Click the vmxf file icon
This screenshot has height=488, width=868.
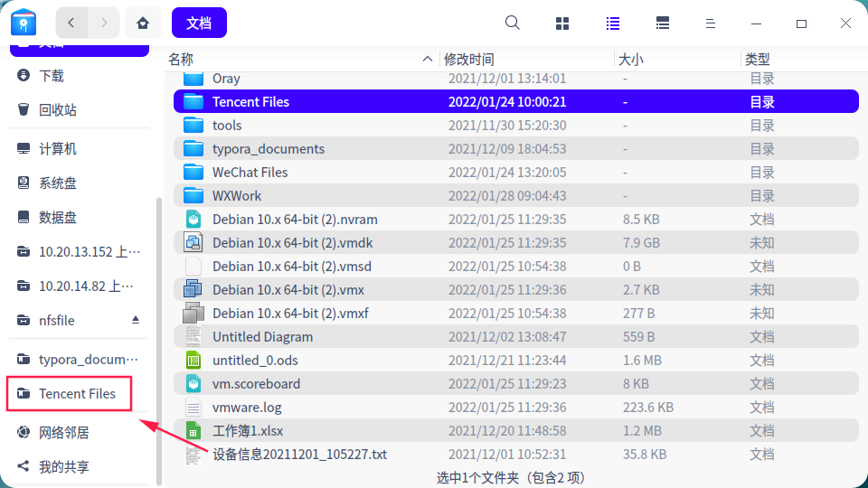point(193,314)
